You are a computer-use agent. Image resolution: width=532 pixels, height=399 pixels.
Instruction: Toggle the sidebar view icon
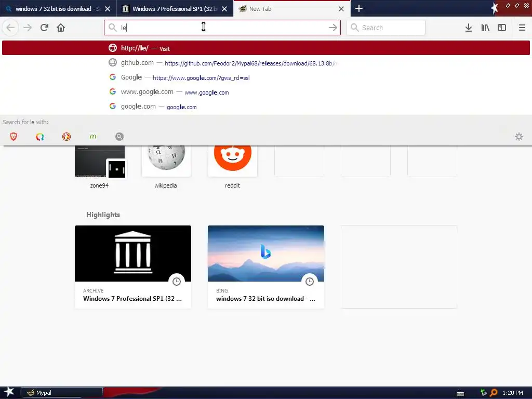click(502, 28)
